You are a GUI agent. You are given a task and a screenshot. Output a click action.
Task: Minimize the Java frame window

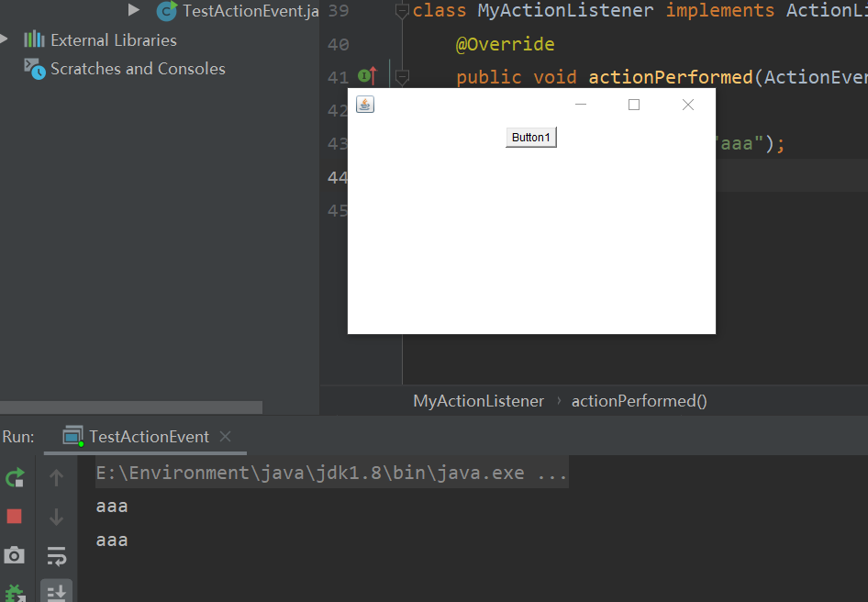(x=581, y=104)
